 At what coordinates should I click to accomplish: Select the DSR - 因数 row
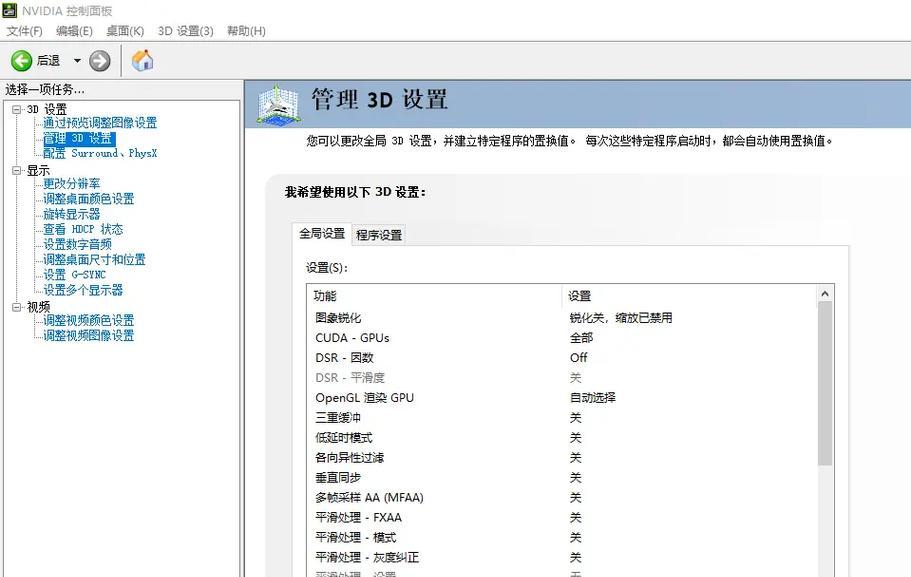click(x=562, y=357)
